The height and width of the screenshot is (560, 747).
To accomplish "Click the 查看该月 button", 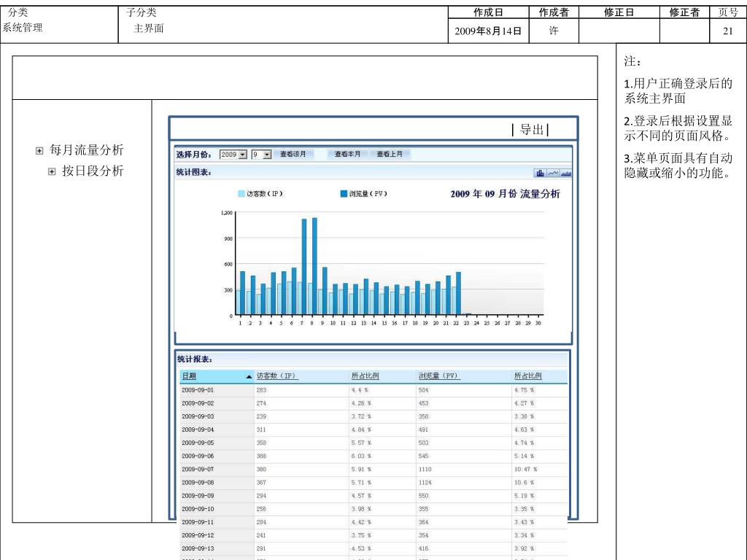I will 293,155.
